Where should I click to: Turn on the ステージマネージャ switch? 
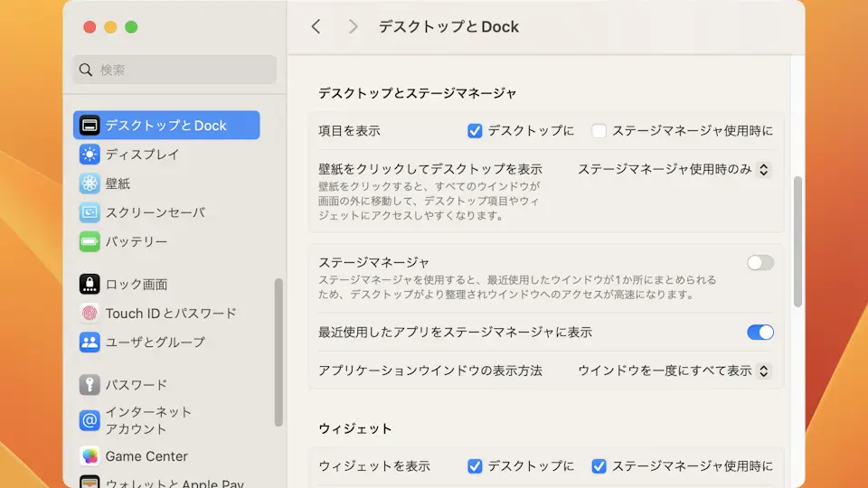(760, 263)
